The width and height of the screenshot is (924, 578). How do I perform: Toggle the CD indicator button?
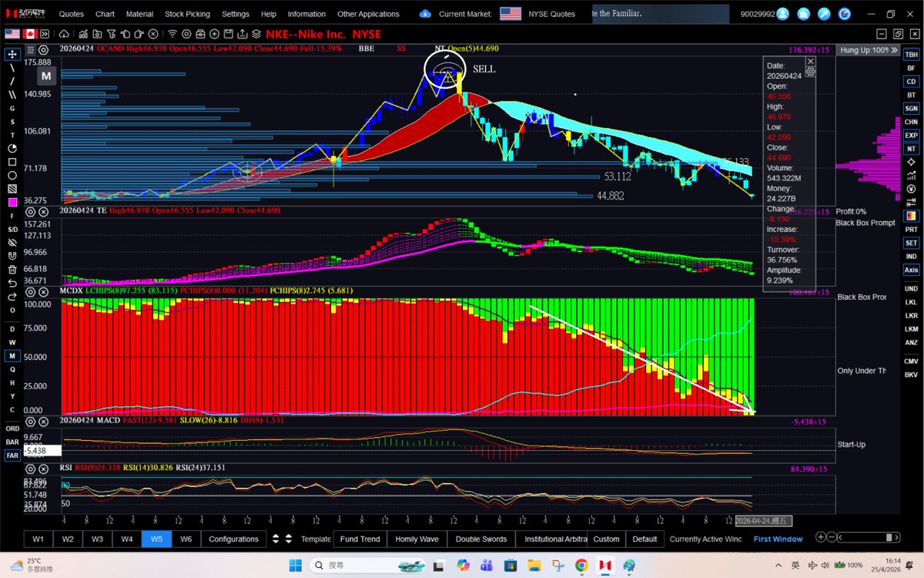(x=911, y=82)
